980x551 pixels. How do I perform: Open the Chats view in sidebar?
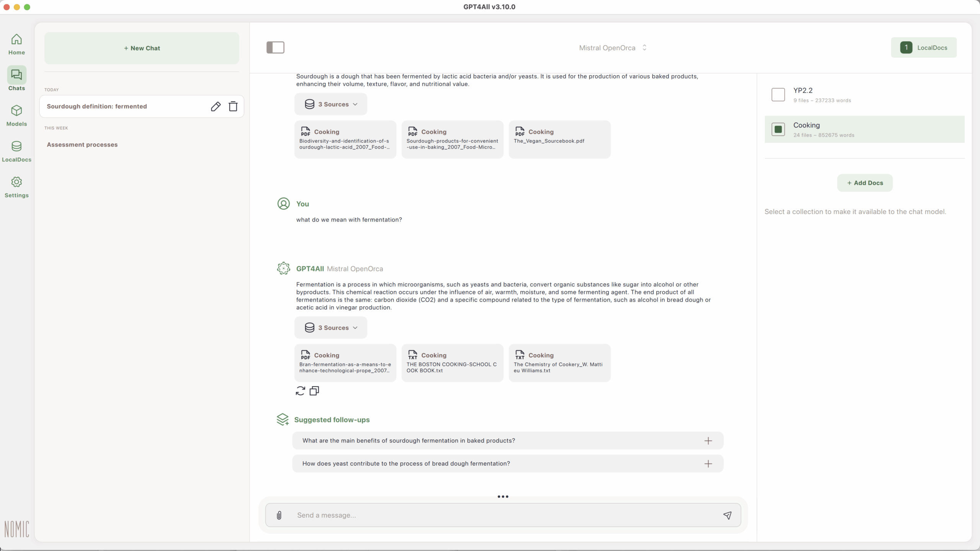(16, 79)
